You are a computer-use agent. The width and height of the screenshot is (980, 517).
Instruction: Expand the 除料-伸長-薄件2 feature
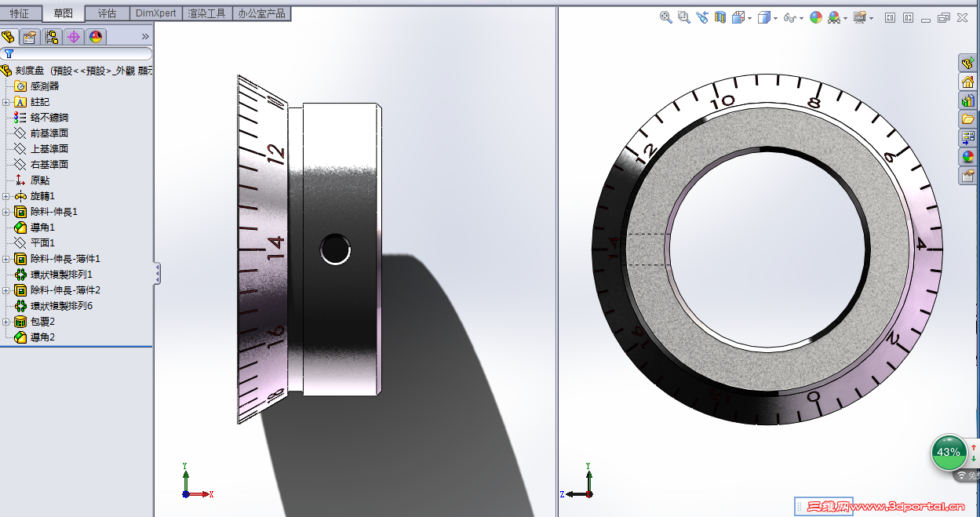(5, 290)
